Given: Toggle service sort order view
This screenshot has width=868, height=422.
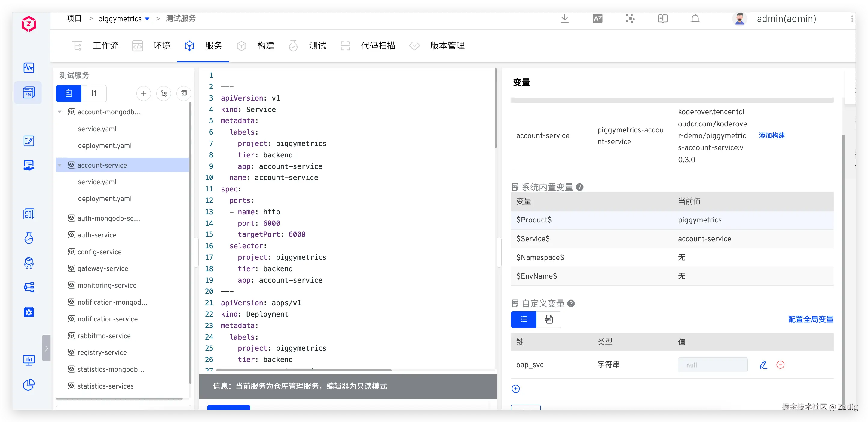Looking at the screenshot, I should point(94,93).
